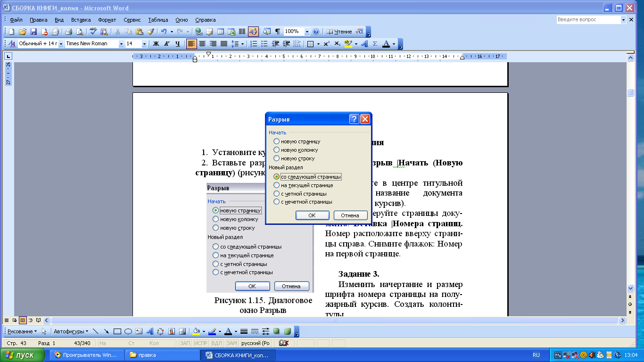The image size is (644, 362).
Task: Apply superscript x² formatting
Action: coord(326,44)
